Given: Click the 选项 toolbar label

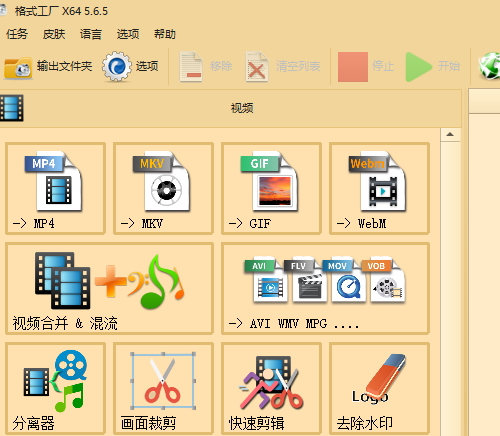Looking at the screenshot, I should pyautogui.click(x=147, y=66).
